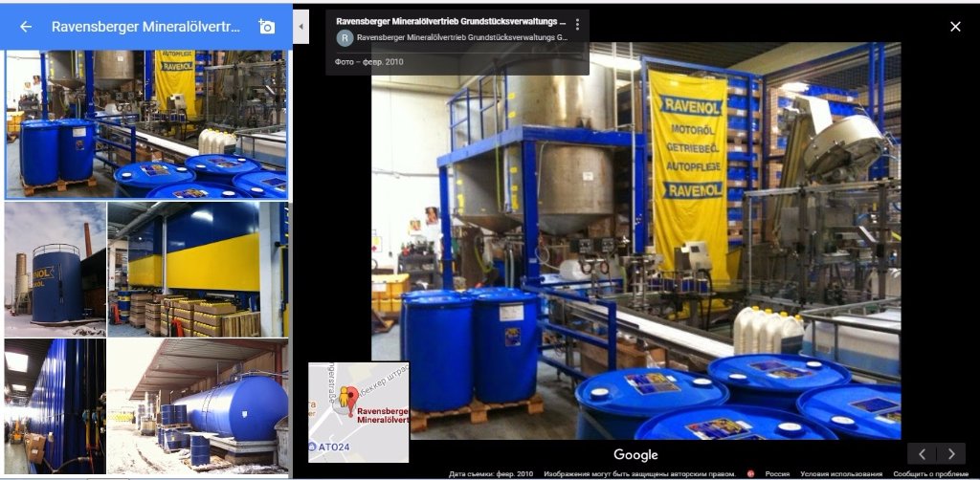Click the red location pin on the mini map
Screen dimensions: 980x480
coord(352,399)
